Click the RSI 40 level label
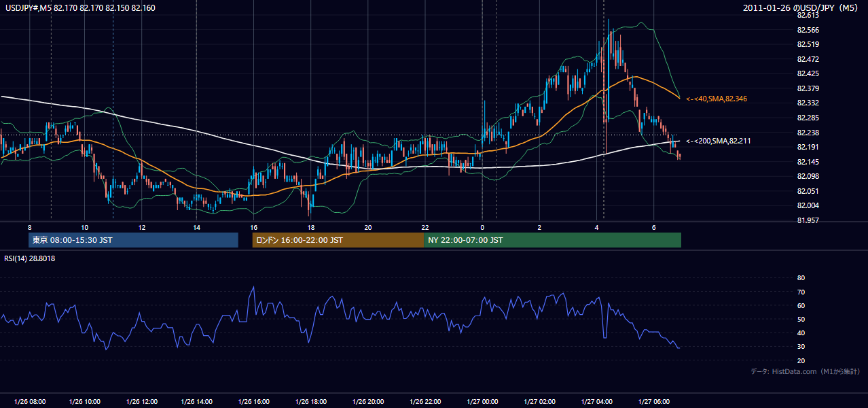 tap(801, 333)
